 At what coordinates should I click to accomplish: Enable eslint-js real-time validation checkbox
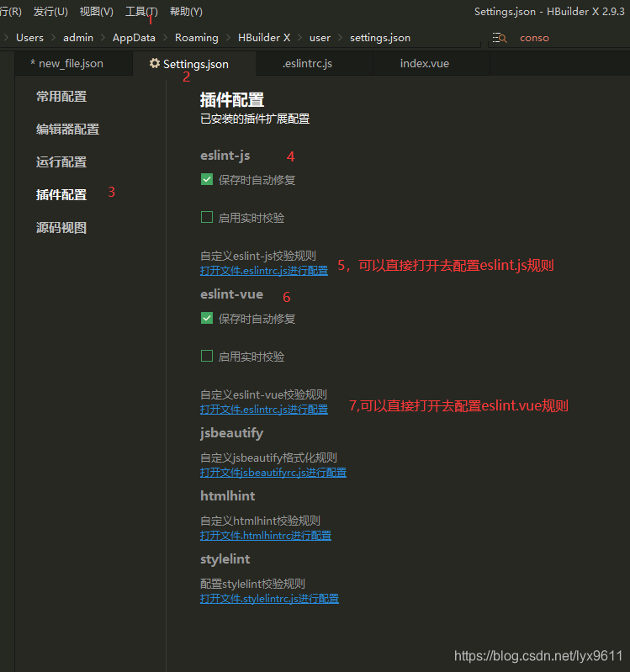(x=207, y=217)
